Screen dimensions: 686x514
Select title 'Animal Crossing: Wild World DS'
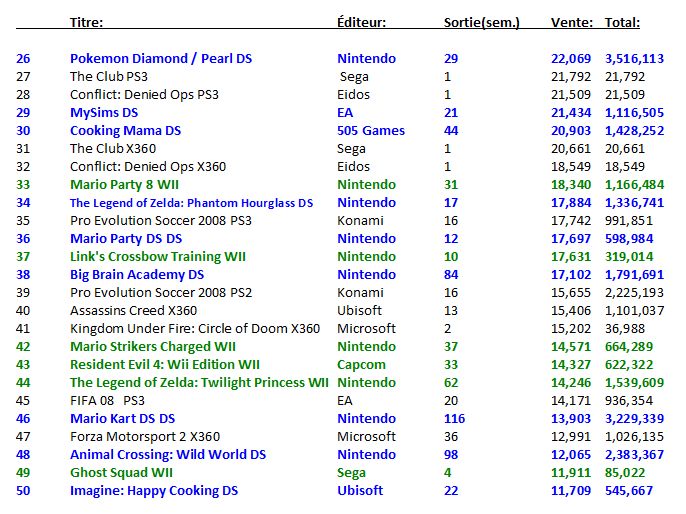coord(168,455)
